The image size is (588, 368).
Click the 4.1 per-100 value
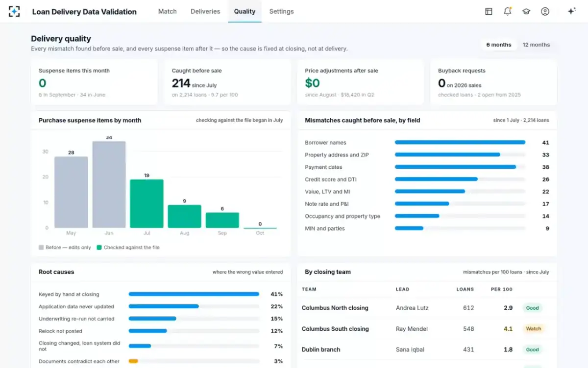click(x=508, y=329)
